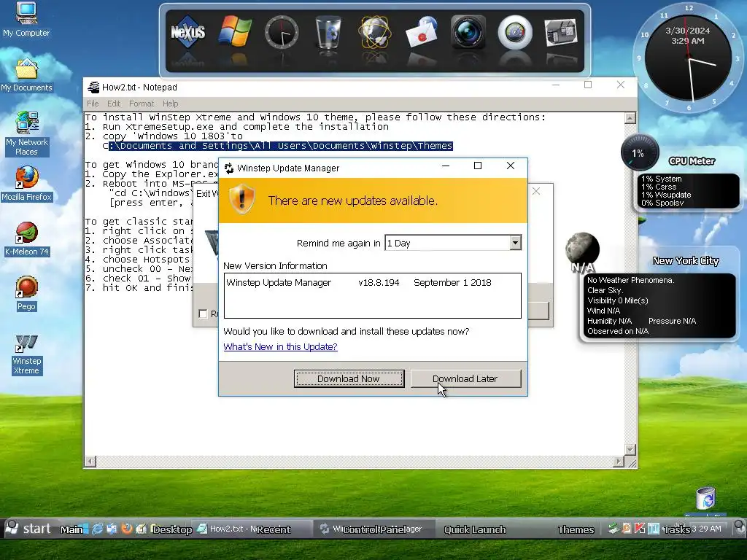The image size is (747, 560).
Task: Close the dialog behind Update Manager
Action: 536,191
